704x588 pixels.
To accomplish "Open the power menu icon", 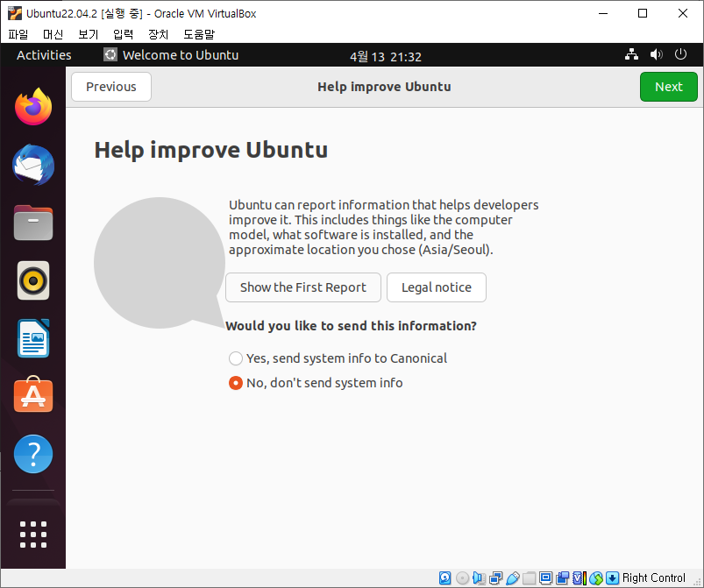I will [x=680, y=54].
